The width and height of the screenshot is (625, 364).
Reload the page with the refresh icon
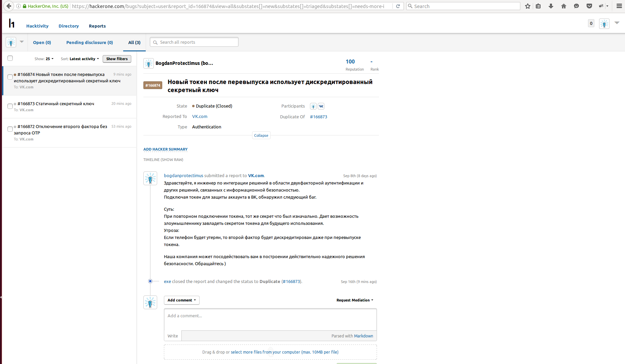point(398,6)
